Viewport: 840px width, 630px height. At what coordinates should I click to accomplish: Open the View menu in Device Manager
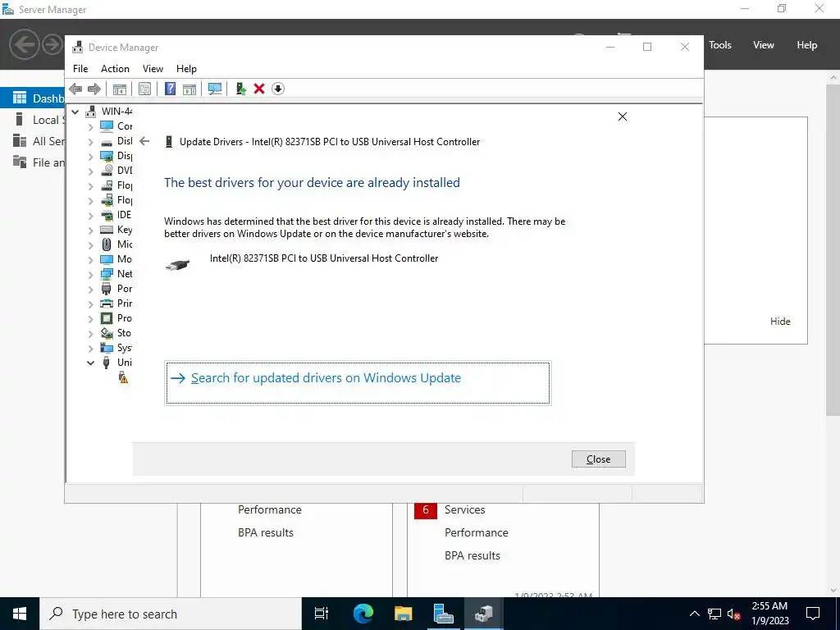tap(153, 69)
